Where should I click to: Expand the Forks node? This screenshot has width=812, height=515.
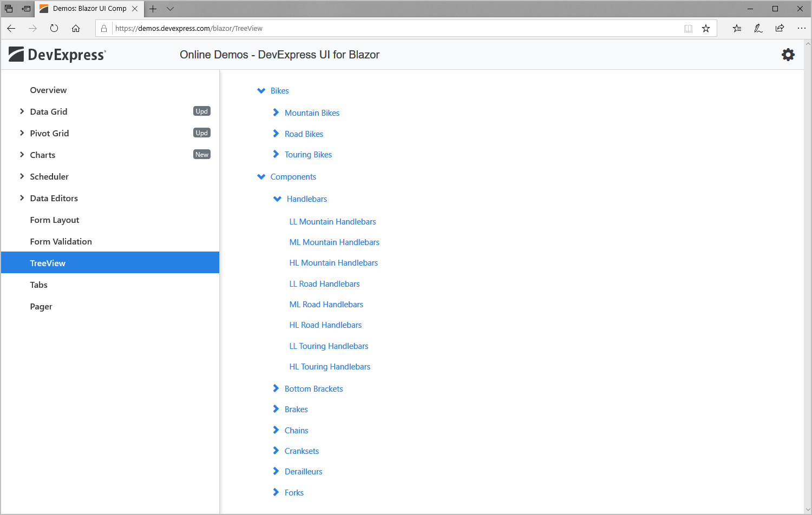[x=276, y=492]
